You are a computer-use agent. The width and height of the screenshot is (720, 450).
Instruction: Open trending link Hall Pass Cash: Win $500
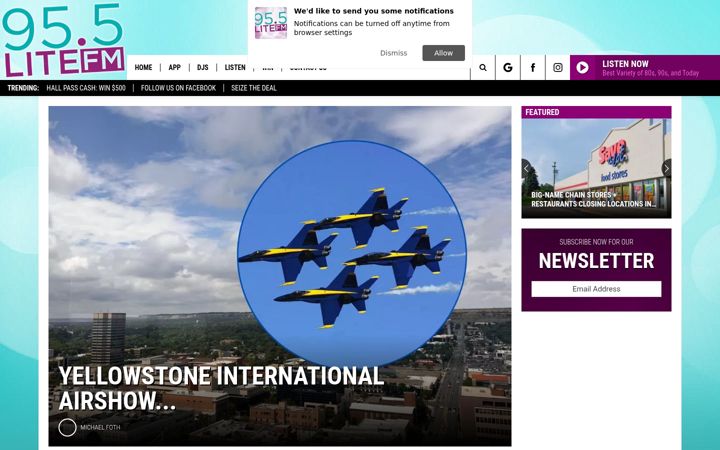click(x=86, y=88)
